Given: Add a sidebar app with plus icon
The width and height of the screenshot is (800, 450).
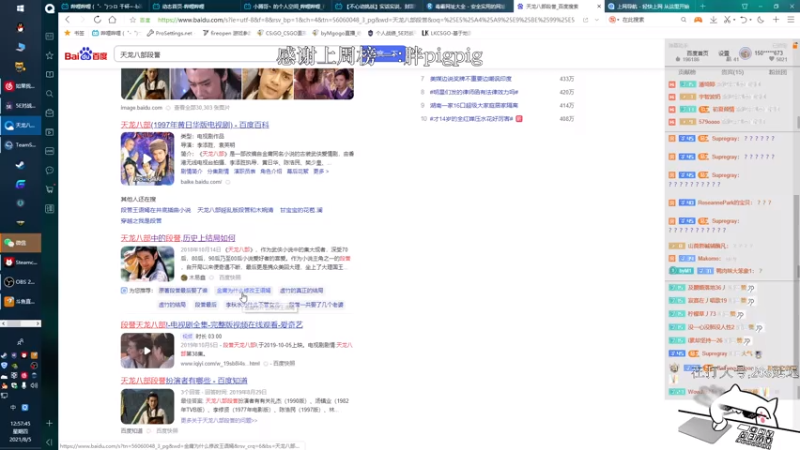Looking at the screenshot, I should pyautogui.click(x=49, y=423).
